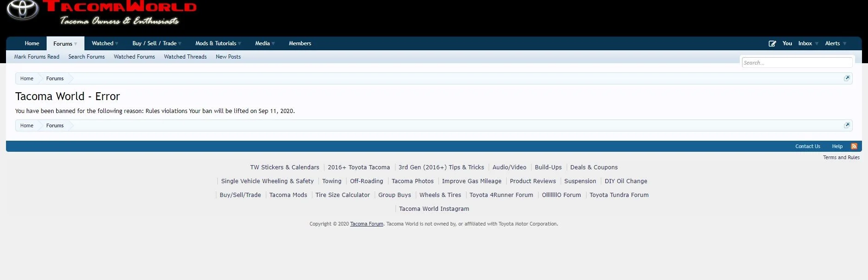Click the orange RSS feed icon
This screenshot has height=280, width=868.
coord(854,146)
